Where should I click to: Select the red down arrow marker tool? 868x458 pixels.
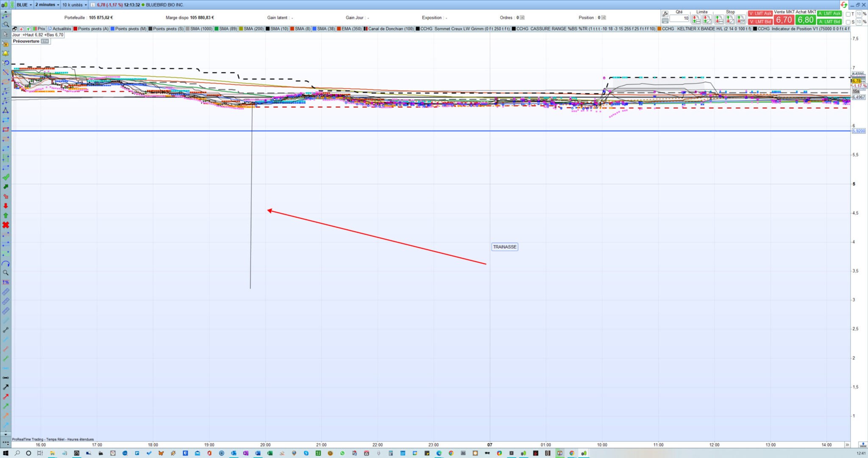tap(6, 206)
